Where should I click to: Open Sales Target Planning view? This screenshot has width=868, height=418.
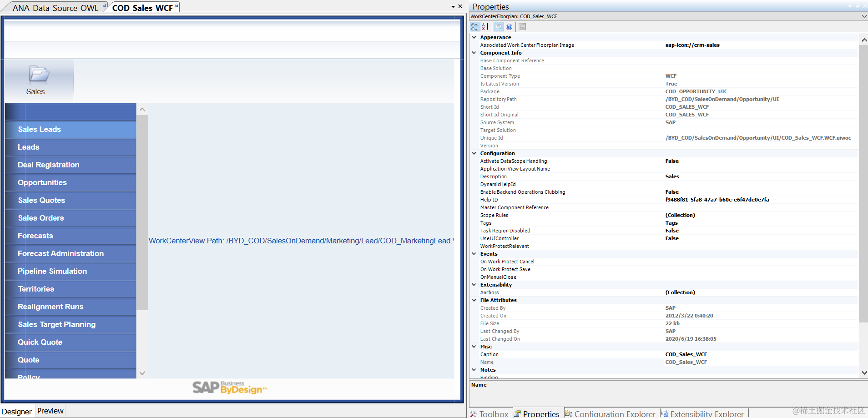coord(71,325)
